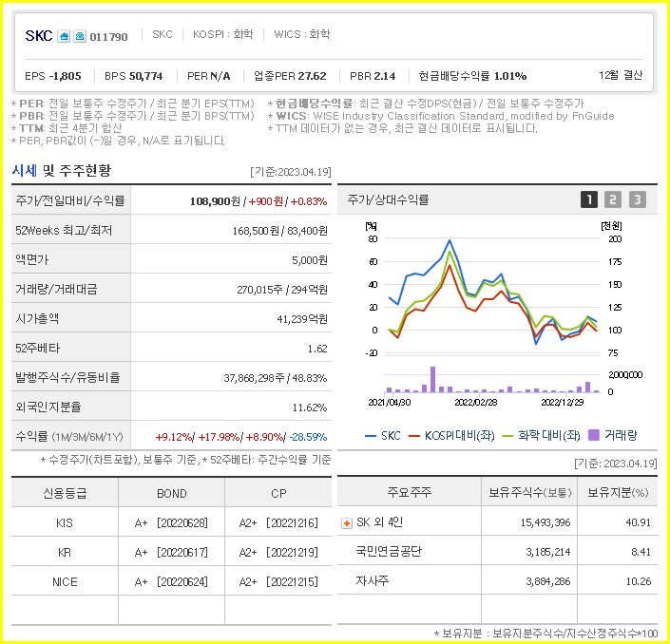Click the PBR 2.14 value

pos(373,76)
